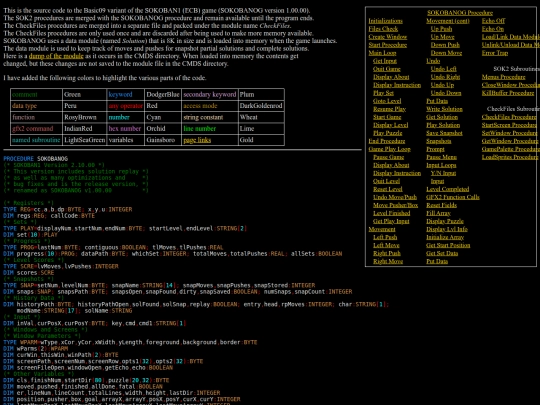Open the Start Procedure link
Viewport: 540px width, 405px height.
(387, 45)
